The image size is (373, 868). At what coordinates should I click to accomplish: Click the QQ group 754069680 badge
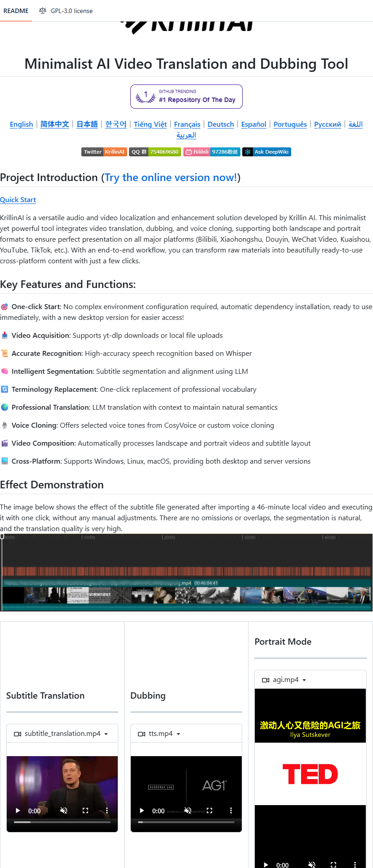click(155, 152)
